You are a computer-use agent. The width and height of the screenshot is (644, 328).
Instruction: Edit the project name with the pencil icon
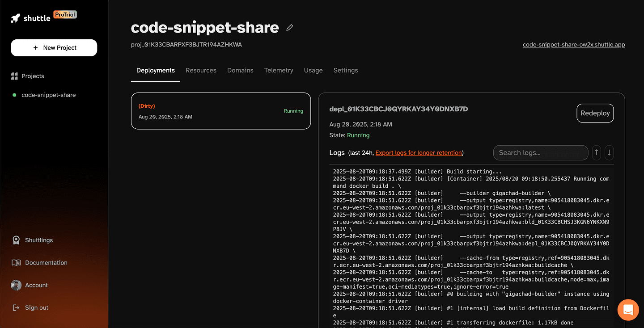[x=289, y=28]
